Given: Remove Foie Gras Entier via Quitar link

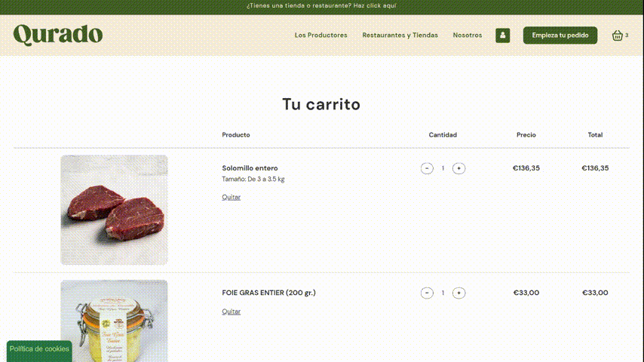Looking at the screenshot, I should [x=232, y=311].
